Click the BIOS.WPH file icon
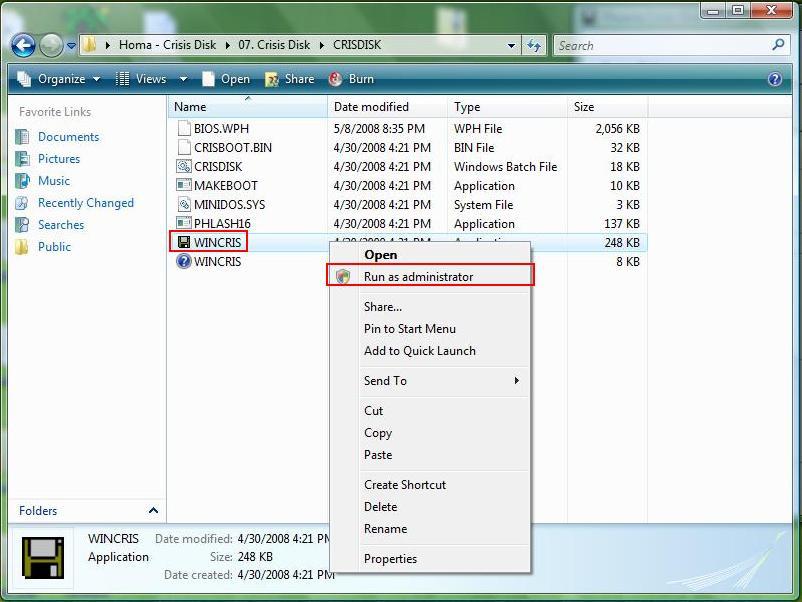Image resolution: width=802 pixels, height=602 pixels. point(184,128)
